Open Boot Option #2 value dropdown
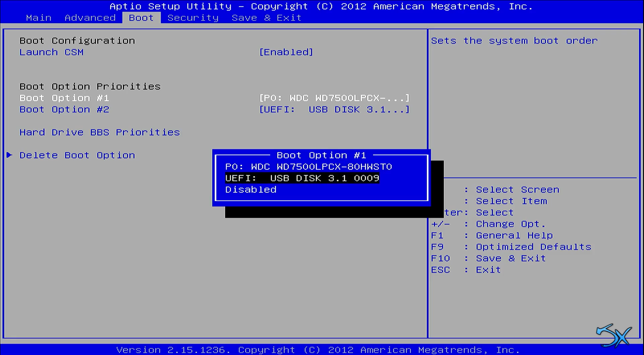This screenshot has height=355, width=644. (x=334, y=109)
